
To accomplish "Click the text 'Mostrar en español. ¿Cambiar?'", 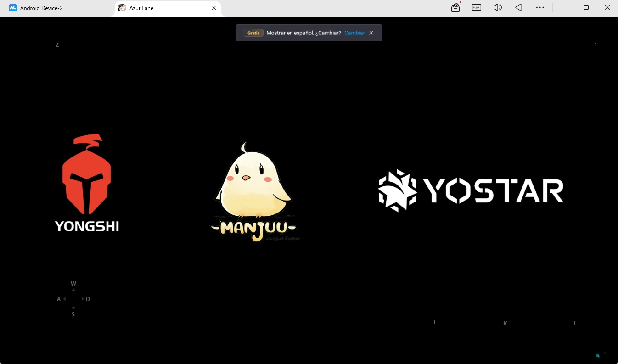I will pyautogui.click(x=303, y=33).
